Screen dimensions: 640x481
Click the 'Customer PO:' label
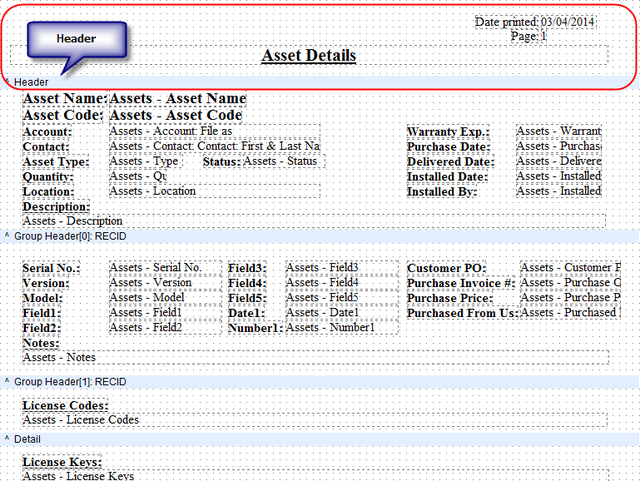pos(447,268)
